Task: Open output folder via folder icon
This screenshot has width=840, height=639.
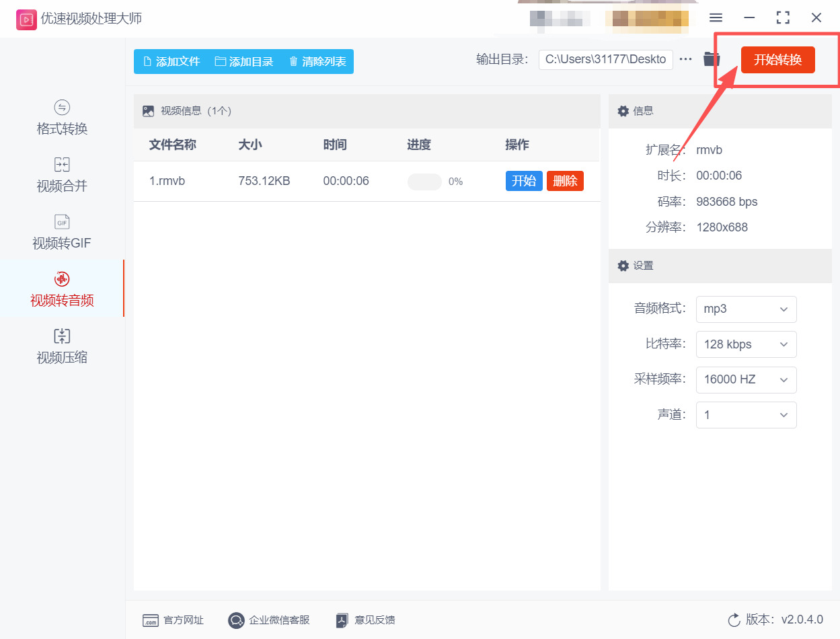Action: point(711,59)
